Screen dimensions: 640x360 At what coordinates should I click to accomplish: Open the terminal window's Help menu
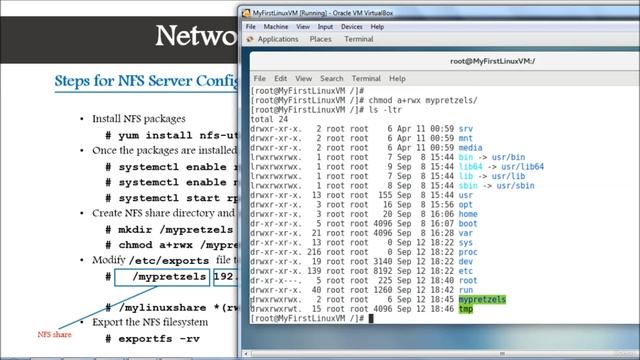tap(397, 78)
